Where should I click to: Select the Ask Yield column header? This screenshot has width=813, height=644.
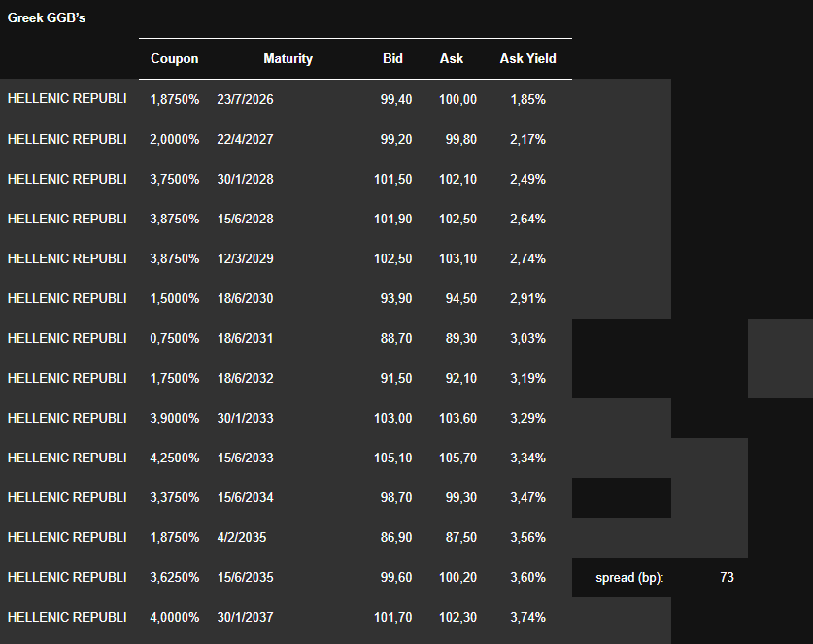pos(527,58)
